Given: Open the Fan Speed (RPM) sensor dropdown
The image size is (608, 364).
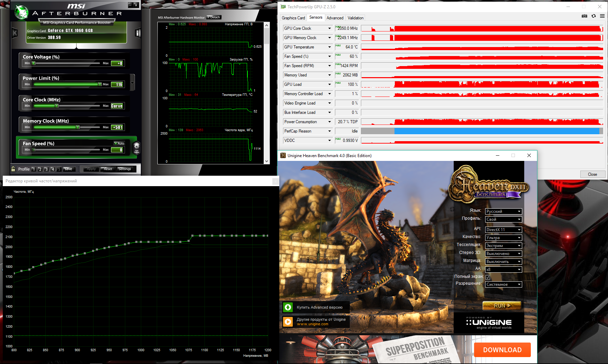Looking at the screenshot, I should (x=329, y=66).
